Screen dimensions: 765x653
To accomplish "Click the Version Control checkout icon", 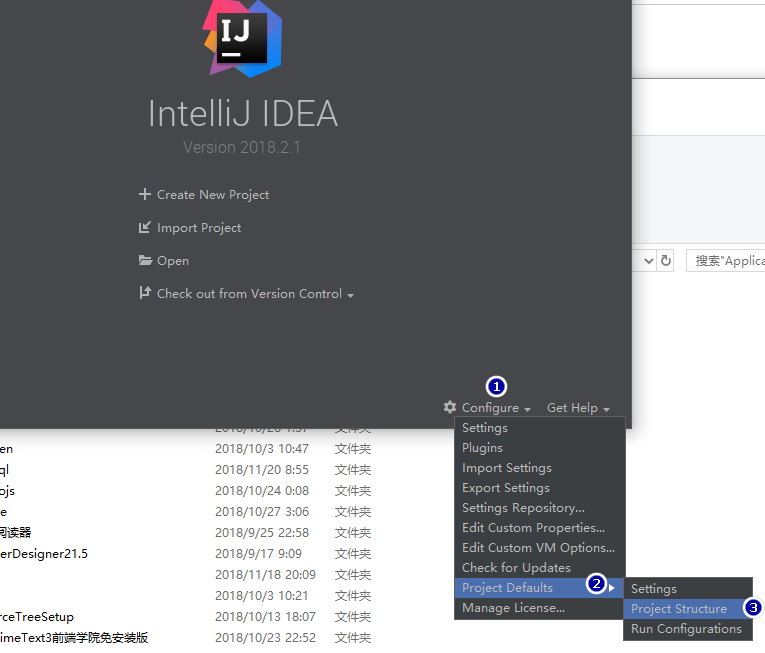I will coord(144,293).
